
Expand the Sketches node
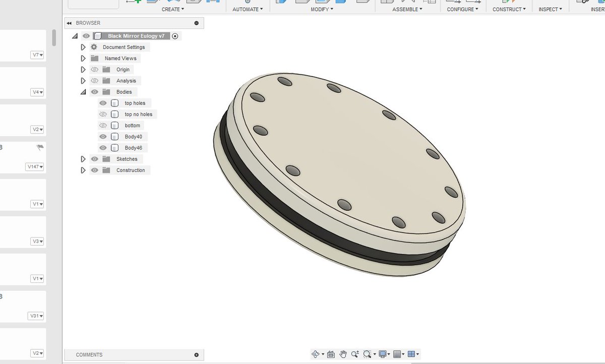[x=83, y=159]
